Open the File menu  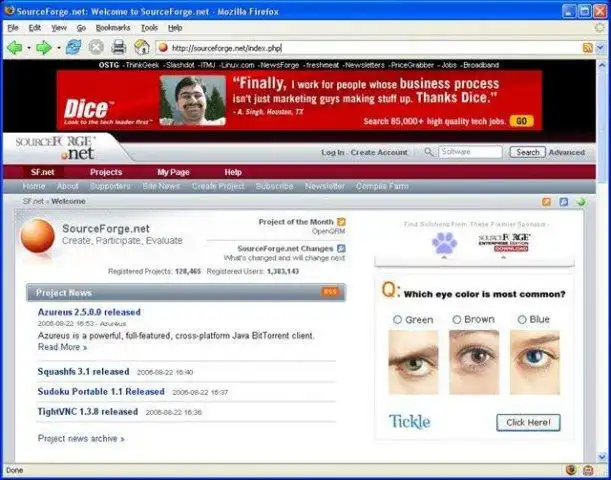tap(13, 28)
